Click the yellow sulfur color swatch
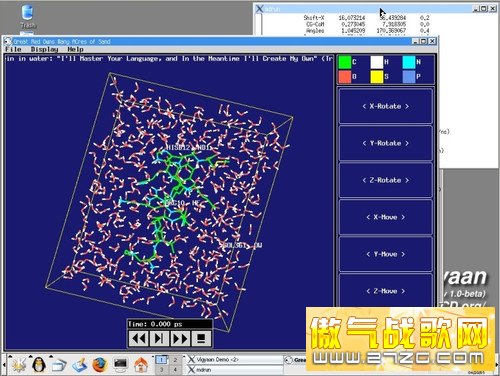 tap(377, 77)
